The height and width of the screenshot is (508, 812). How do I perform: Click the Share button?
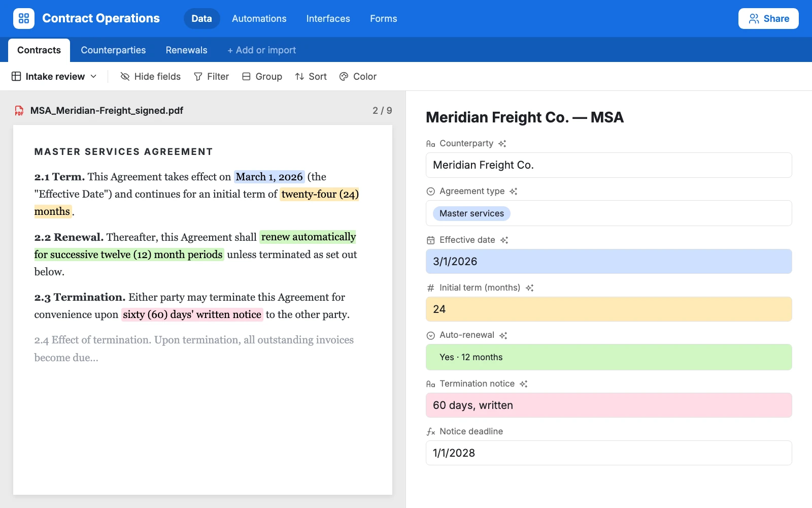point(768,19)
